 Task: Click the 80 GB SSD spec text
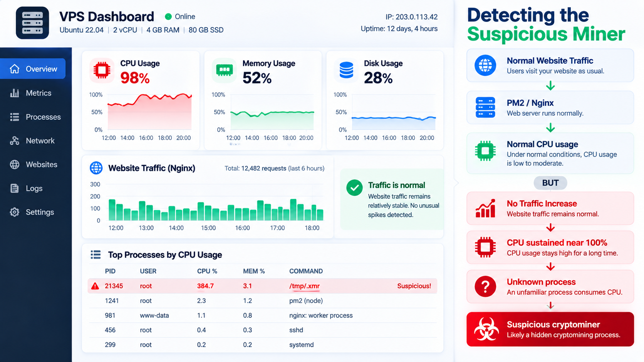(206, 30)
